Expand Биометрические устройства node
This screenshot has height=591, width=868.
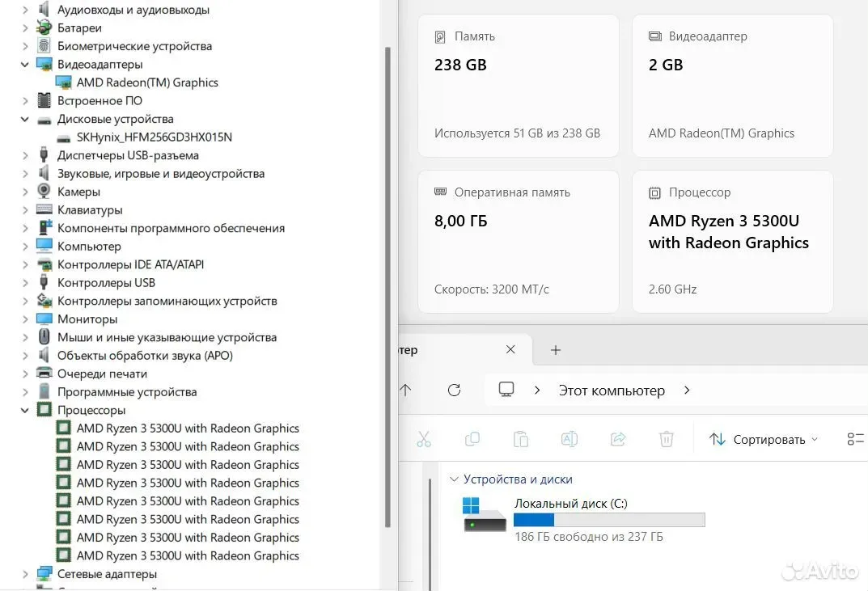point(25,46)
